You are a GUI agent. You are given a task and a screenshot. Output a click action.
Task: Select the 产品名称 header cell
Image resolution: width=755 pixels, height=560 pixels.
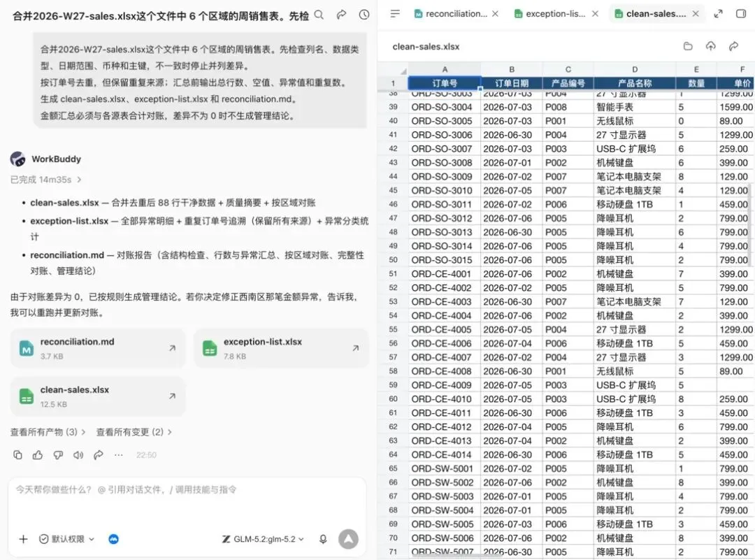pos(635,82)
